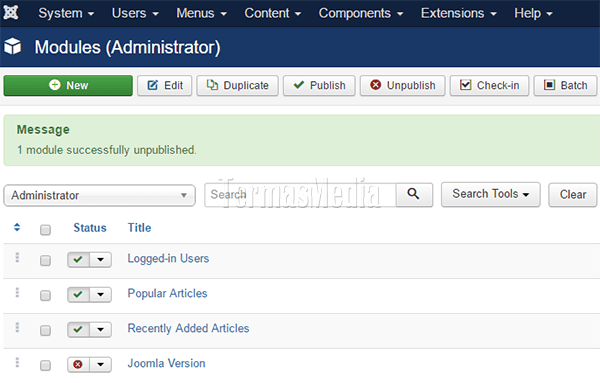600x383 pixels.
Task: Click the column ordering sort arrows icon
Action: point(17,227)
